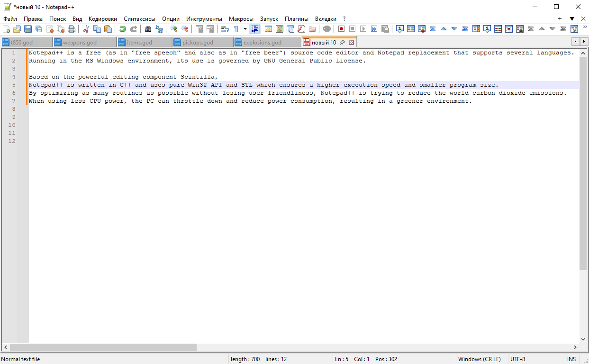The image size is (589, 364).
Task: Open the Кодировки menu
Action: pyautogui.click(x=103, y=19)
